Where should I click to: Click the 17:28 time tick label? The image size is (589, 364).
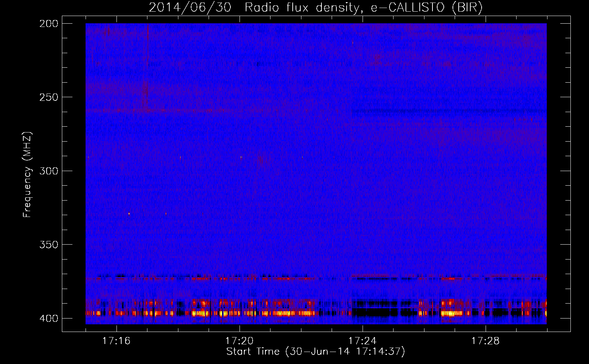click(485, 341)
